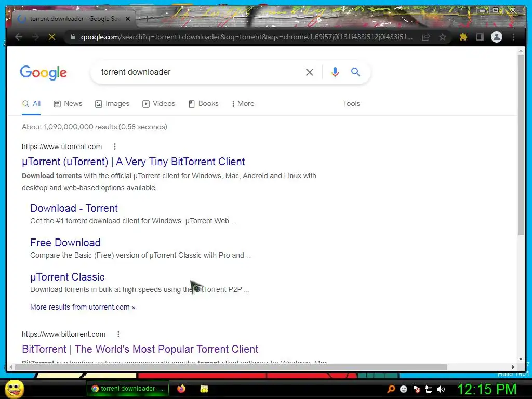Open the Chrome extensions puzzle icon
The image size is (532, 399).
[x=463, y=37]
